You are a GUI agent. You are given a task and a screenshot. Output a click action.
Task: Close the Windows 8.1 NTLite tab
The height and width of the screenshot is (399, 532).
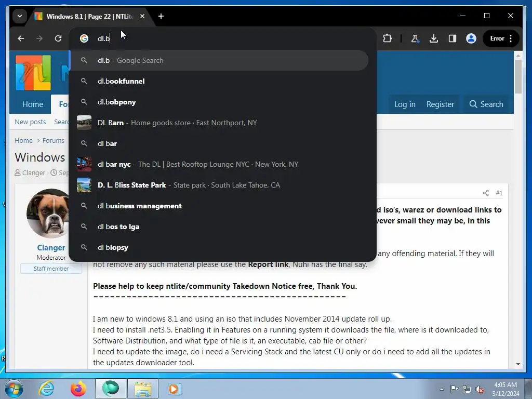point(142,16)
